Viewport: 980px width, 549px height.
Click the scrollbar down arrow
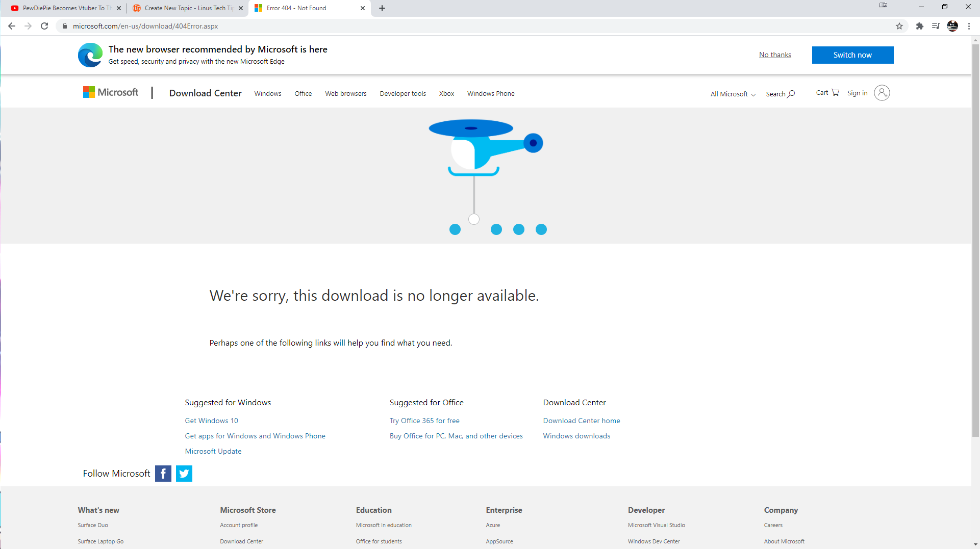(x=975, y=544)
